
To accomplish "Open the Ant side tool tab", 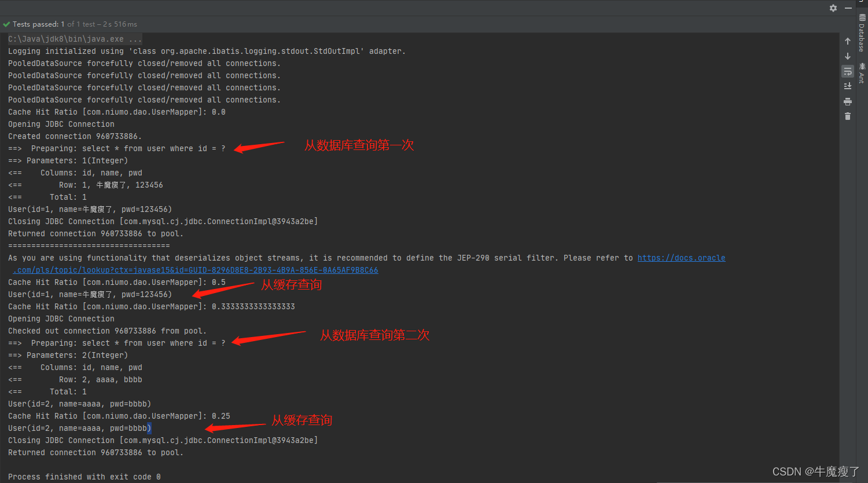I will click(x=862, y=73).
